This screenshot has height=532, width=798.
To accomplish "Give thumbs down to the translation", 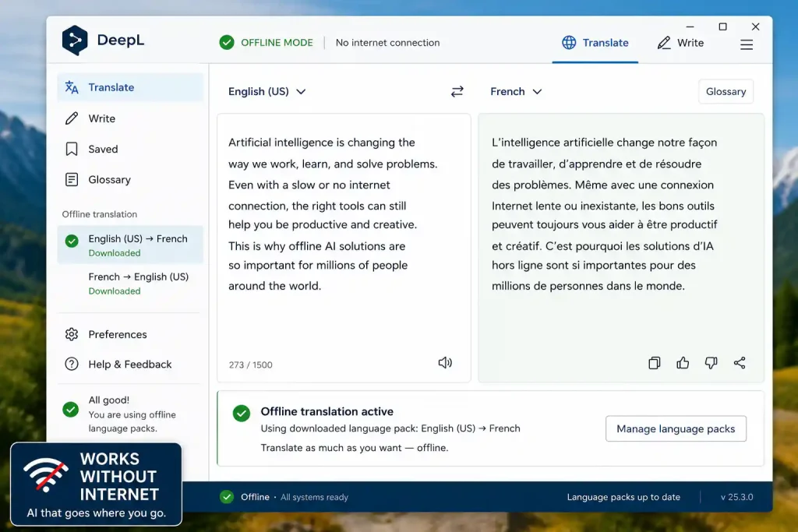I will point(711,363).
